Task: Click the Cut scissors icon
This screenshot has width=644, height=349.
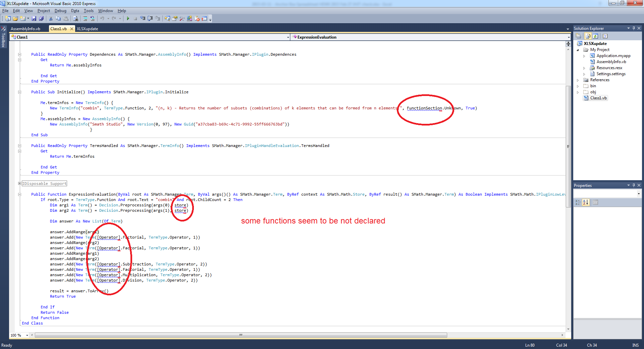Action: (x=51, y=19)
